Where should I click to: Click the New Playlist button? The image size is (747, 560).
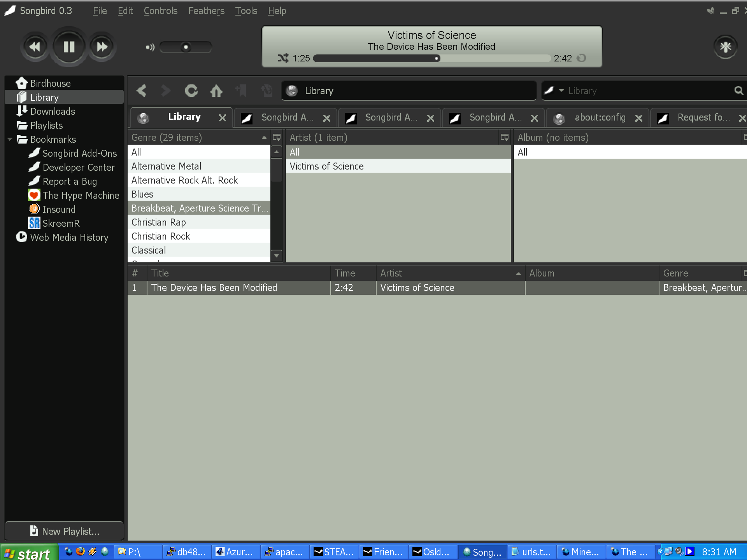pyautogui.click(x=64, y=531)
